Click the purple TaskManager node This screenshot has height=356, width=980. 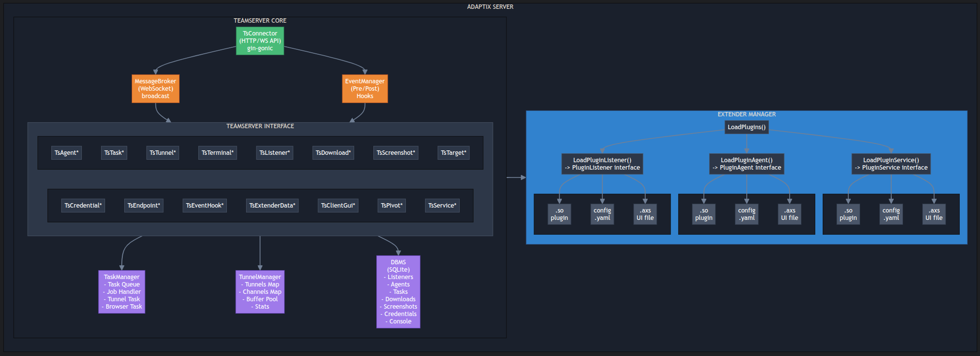pos(122,292)
